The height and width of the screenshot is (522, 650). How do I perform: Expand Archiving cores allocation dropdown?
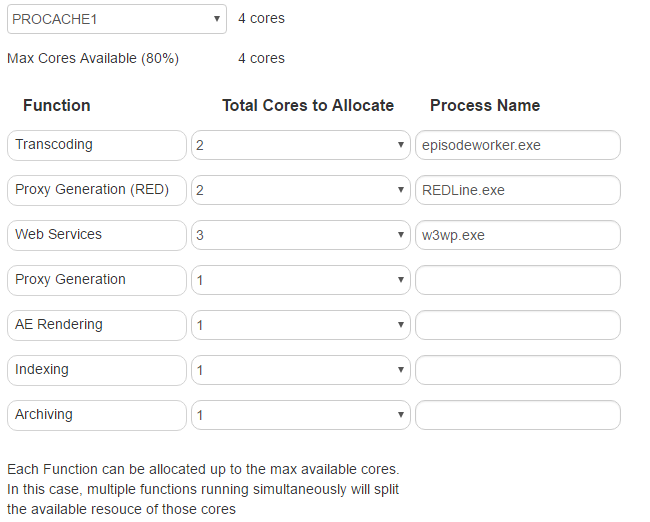[x=301, y=415]
